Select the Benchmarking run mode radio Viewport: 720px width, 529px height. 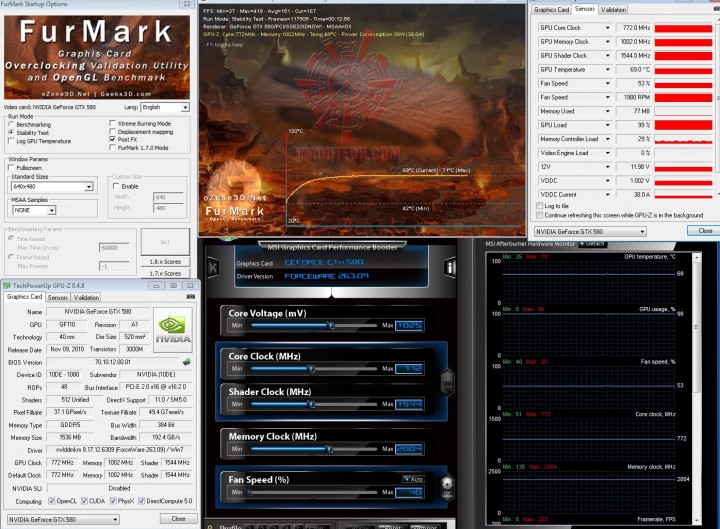tap(11, 124)
